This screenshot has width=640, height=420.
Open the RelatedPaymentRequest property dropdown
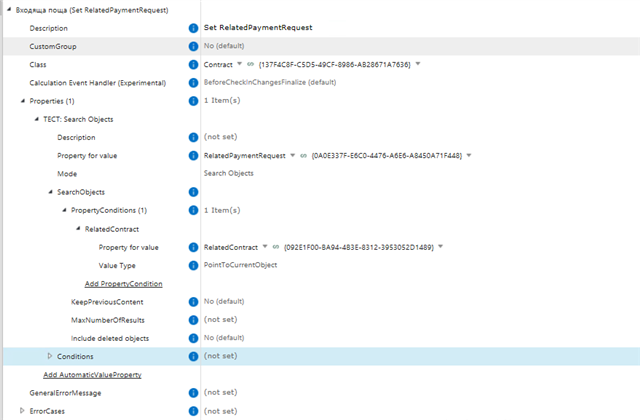point(293,155)
